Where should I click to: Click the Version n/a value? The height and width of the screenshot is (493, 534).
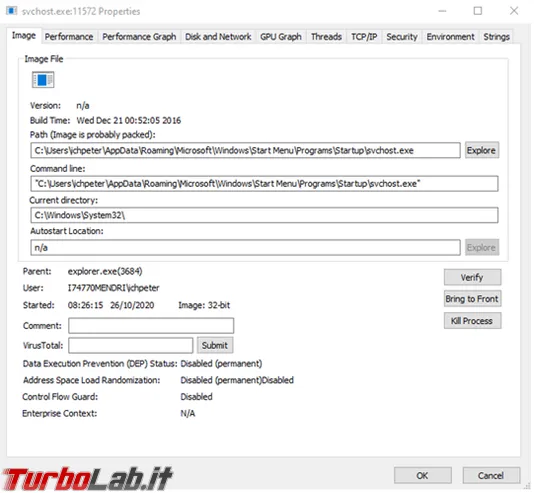click(x=83, y=106)
